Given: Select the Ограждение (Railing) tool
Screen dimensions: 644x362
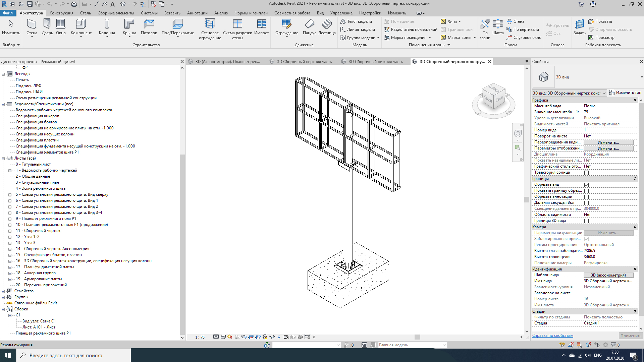Looking at the screenshot, I should [286, 27].
